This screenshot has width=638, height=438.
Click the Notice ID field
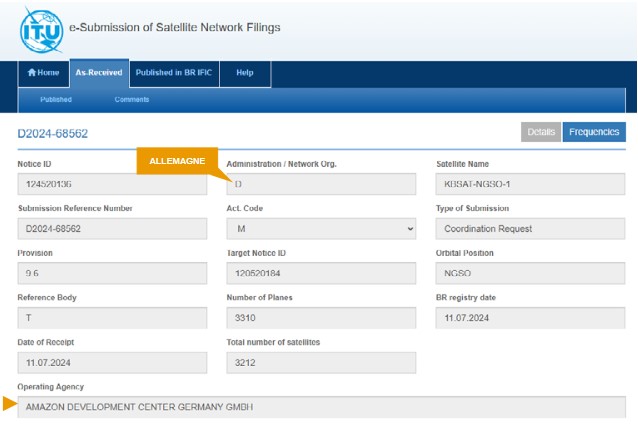tap(112, 184)
